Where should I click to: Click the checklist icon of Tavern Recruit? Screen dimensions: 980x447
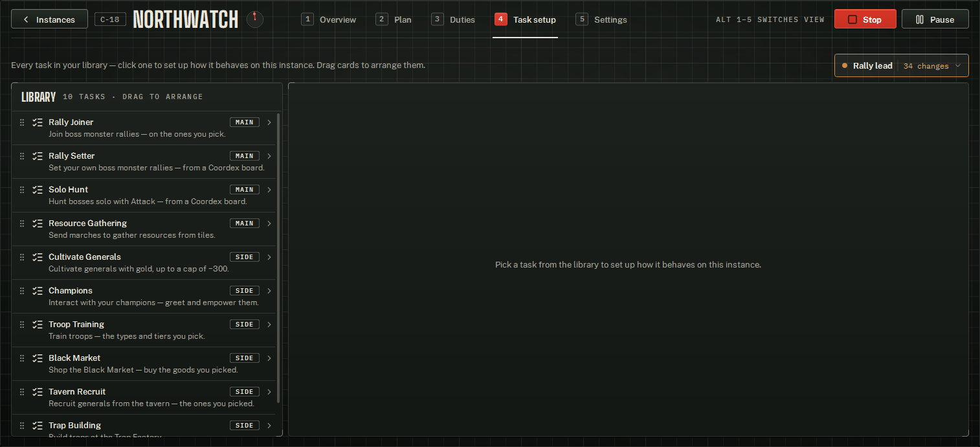37,391
